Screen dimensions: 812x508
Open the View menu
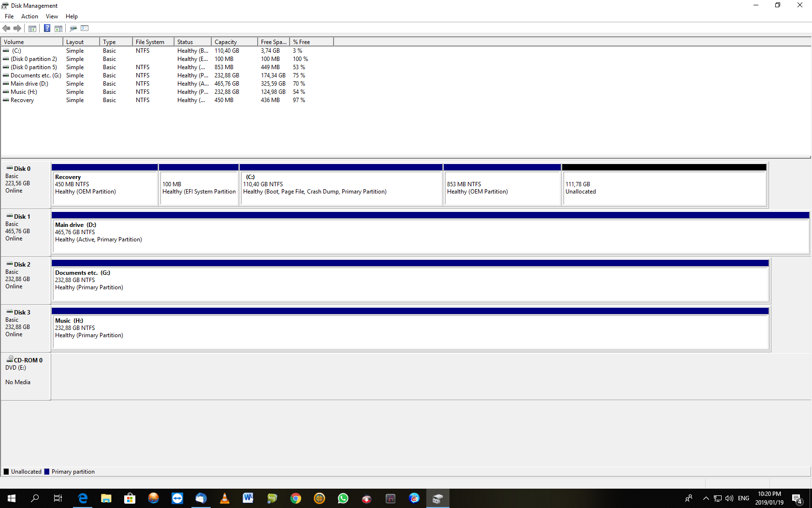(52, 16)
